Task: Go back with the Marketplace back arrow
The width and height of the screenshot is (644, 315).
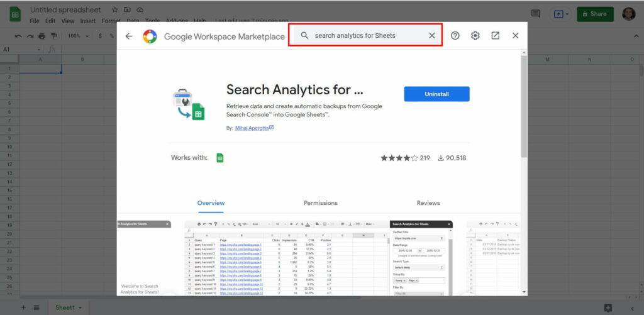Action: pos(129,36)
